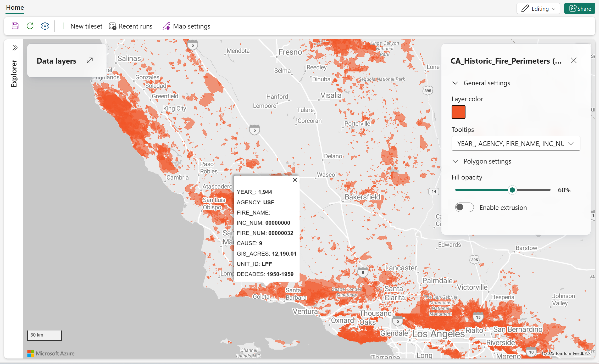Pop out the Data layers panel
Viewport: 599px width, 364px height.
point(90,60)
